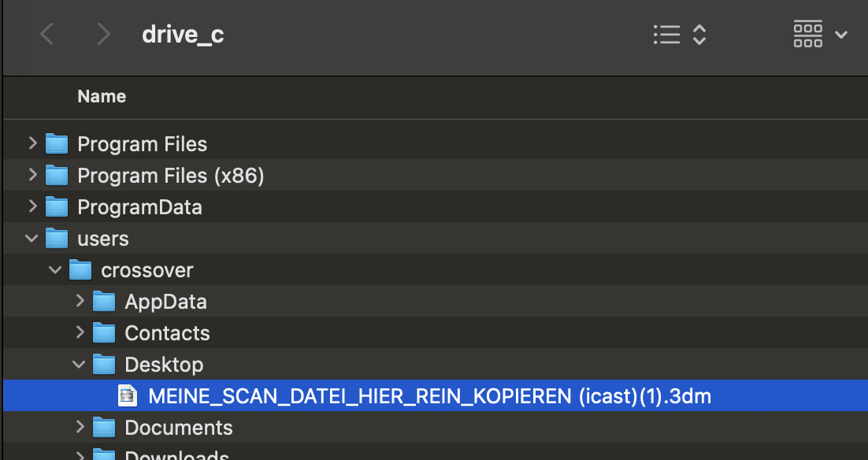The image size is (868, 460).
Task: Click the Program Files folder icon
Action: [57, 144]
